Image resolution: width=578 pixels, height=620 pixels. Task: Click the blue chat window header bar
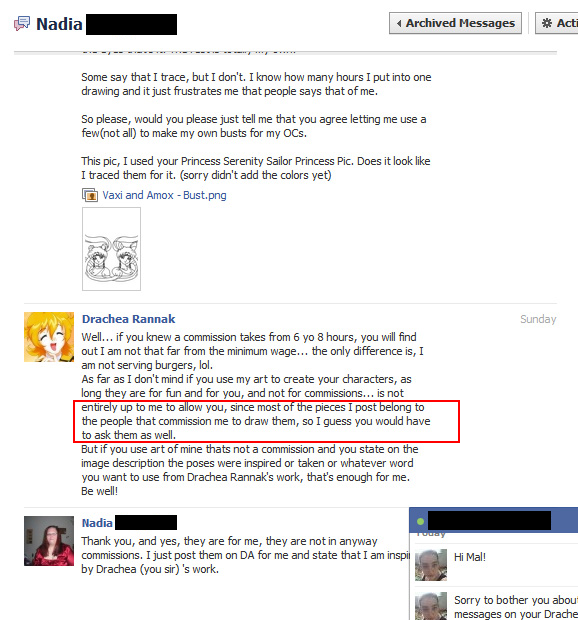(493, 520)
